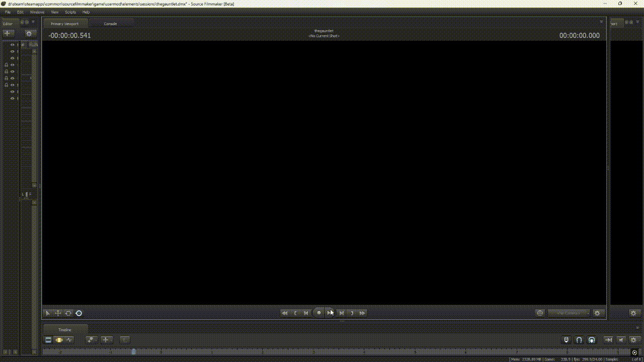Toggle the plain magnet snap icon
The width and height of the screenshot is (644, 362).
(579, 340)
